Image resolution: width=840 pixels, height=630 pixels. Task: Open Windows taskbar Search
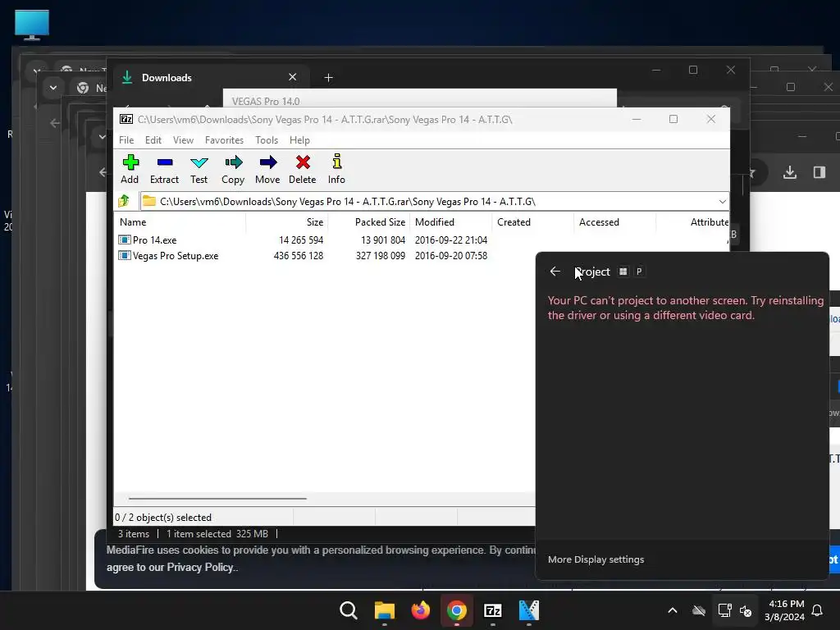point(349,610)
